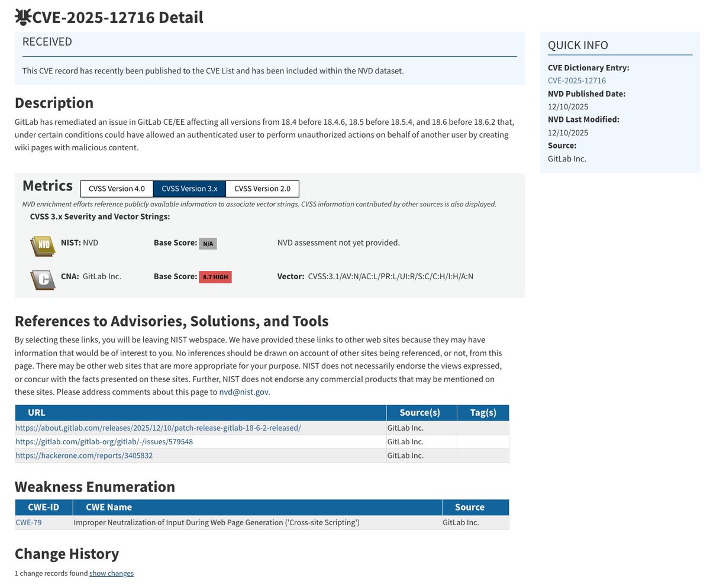Click the NIST NVD badge icon

point(43,245)
